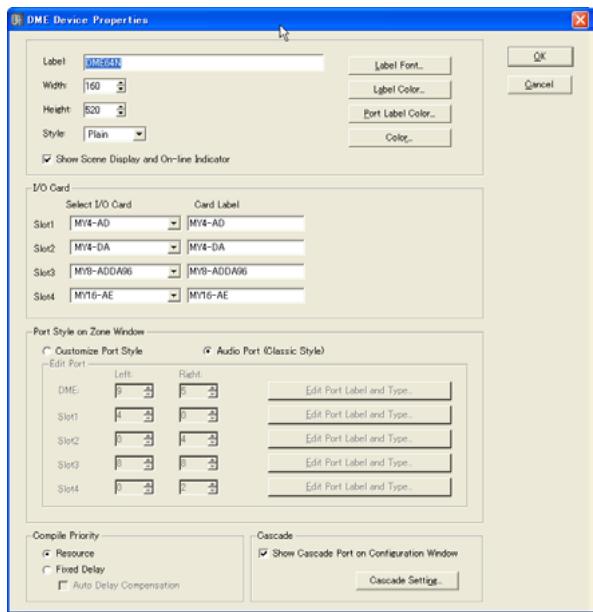This screenshot has width=593, height=612.
Task: Click the Slot3 Right port count spinner
Action: [x=198, y=463]
